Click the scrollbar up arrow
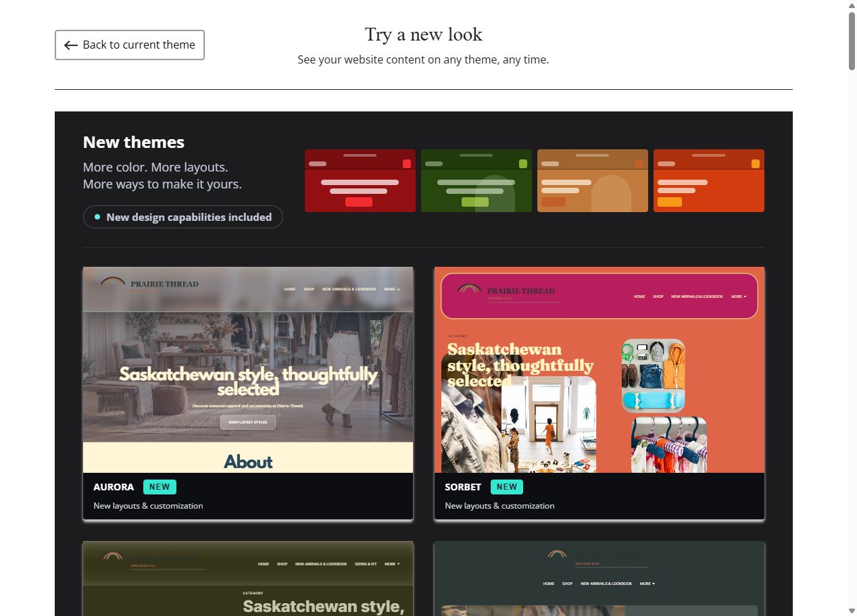 pos(852,5)
